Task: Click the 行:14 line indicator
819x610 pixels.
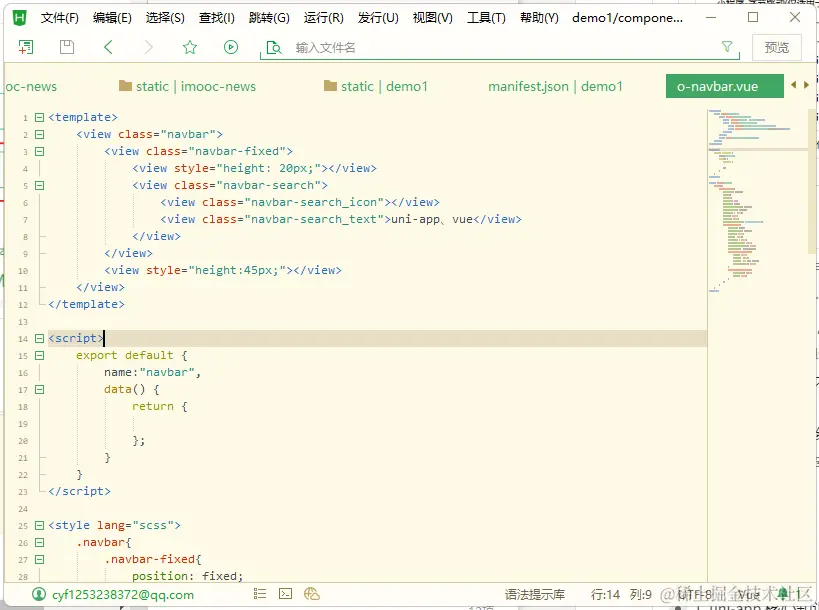Action: 605,594
